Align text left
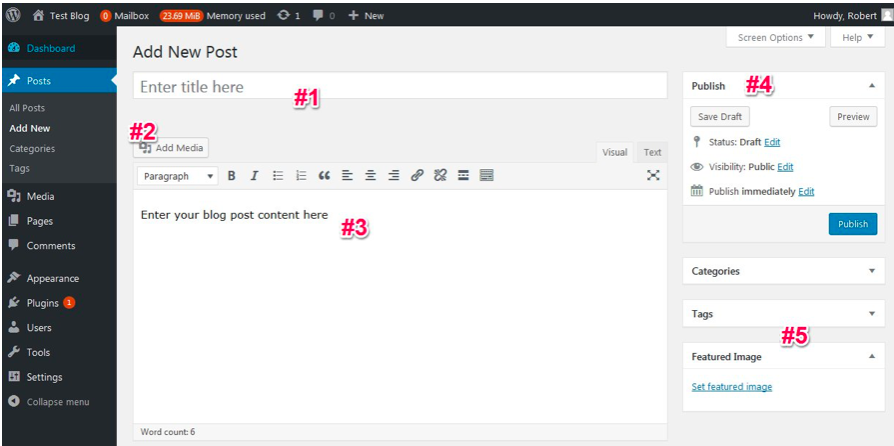 click(347, 176)
